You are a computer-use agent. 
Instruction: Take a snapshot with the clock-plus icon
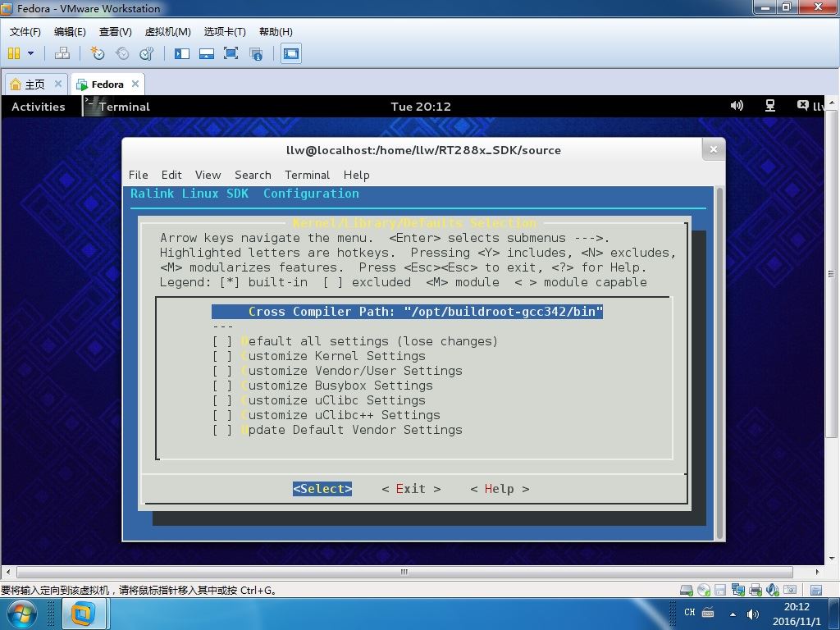[97, 53]
